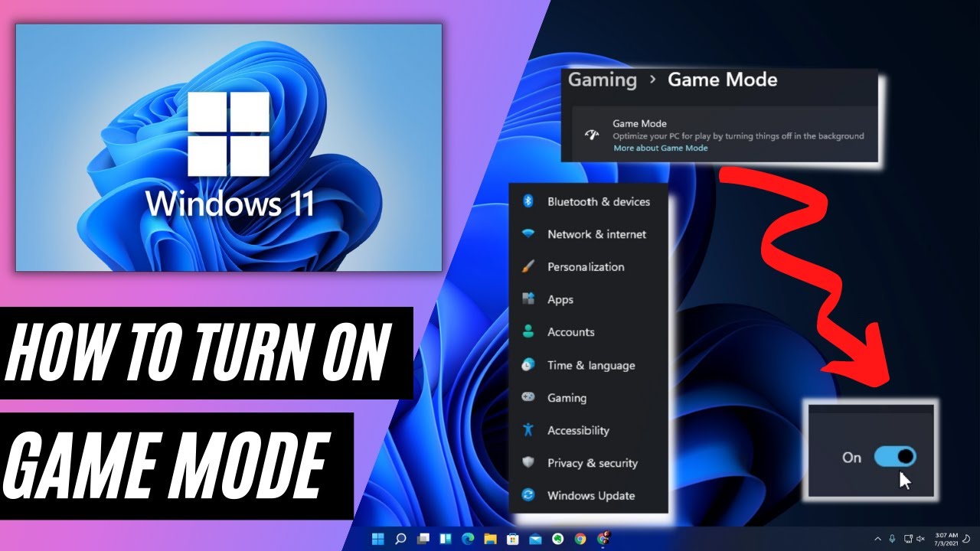Image resolution: width=980 pixels, height=551 pixels.
Task: Open File Explorer from the taskbar
Action: pos(490,539)
